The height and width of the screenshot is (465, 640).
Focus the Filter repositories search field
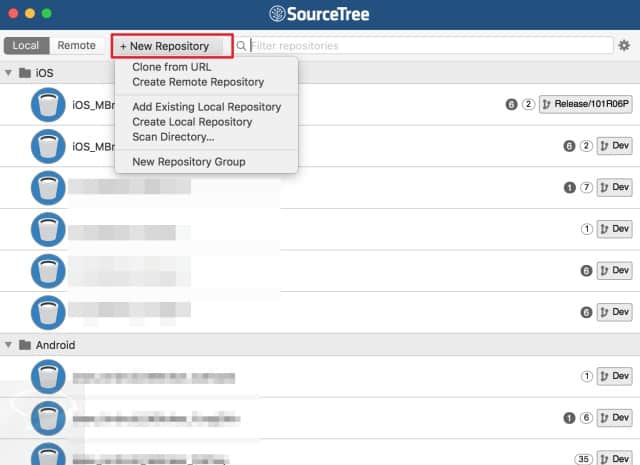tap(424, 46)
